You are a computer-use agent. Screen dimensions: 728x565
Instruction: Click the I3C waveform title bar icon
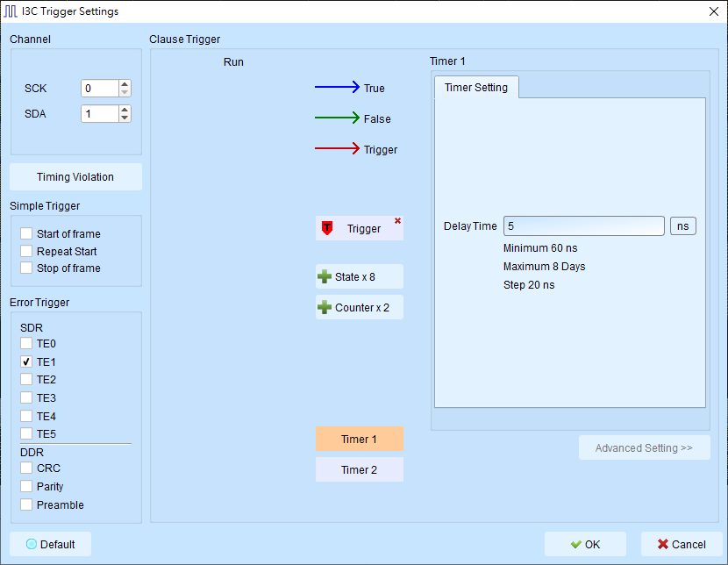click(x=11, y=11)
